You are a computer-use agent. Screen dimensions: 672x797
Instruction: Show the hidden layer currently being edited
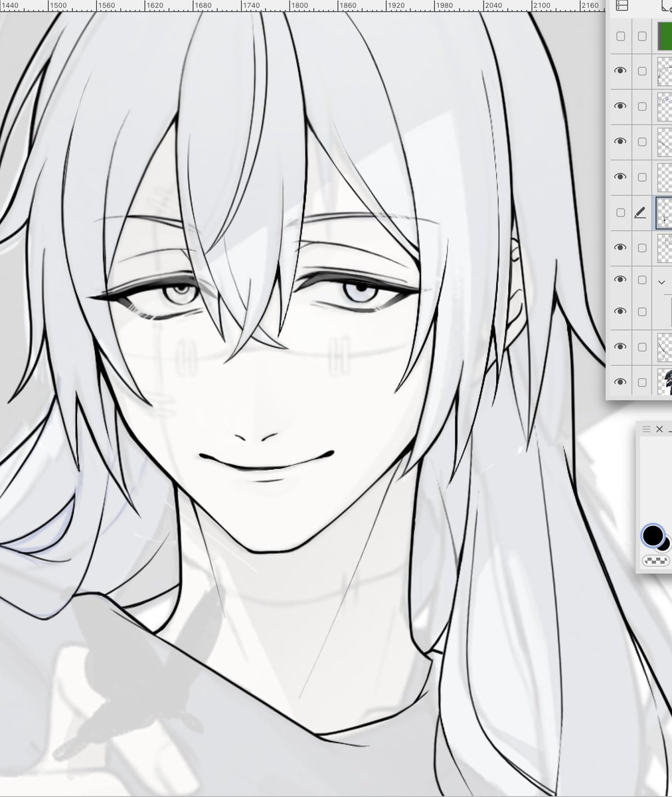[620, 213]
